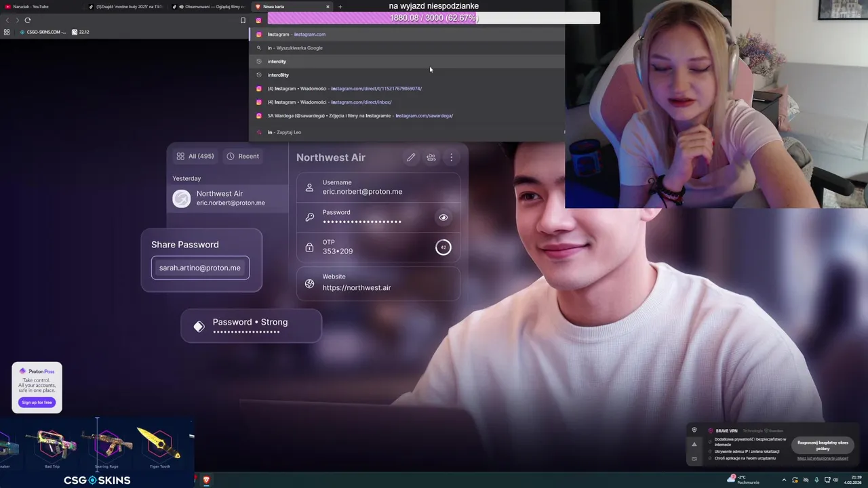Open the Obserwowani TikTok tab
The image size is (868, 488).
[208, 7]
